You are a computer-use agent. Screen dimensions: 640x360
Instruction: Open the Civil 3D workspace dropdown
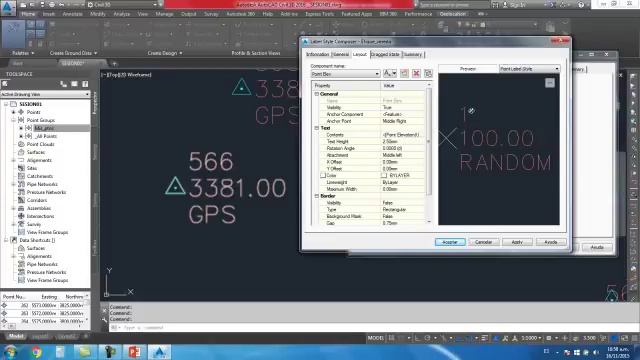(122, 5)
